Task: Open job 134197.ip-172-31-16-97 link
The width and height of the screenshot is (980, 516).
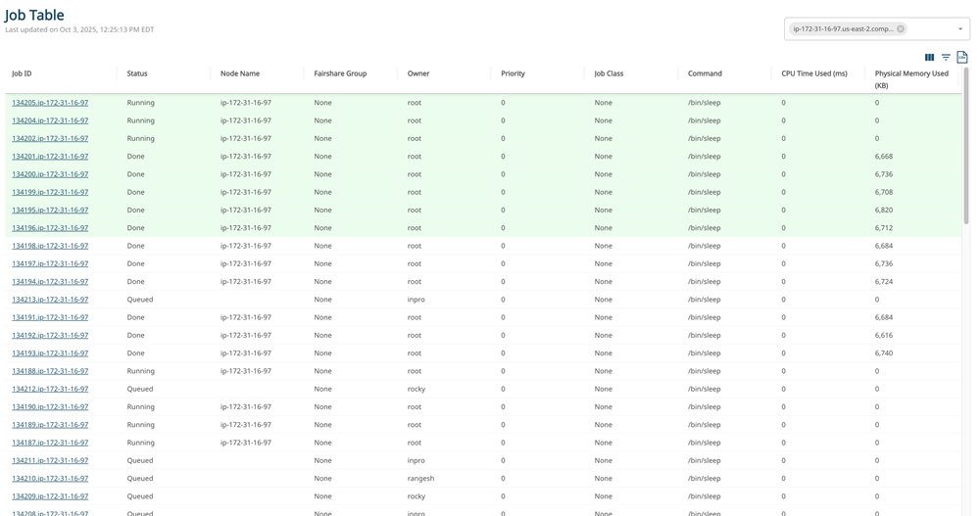Action: click(50, 263)
